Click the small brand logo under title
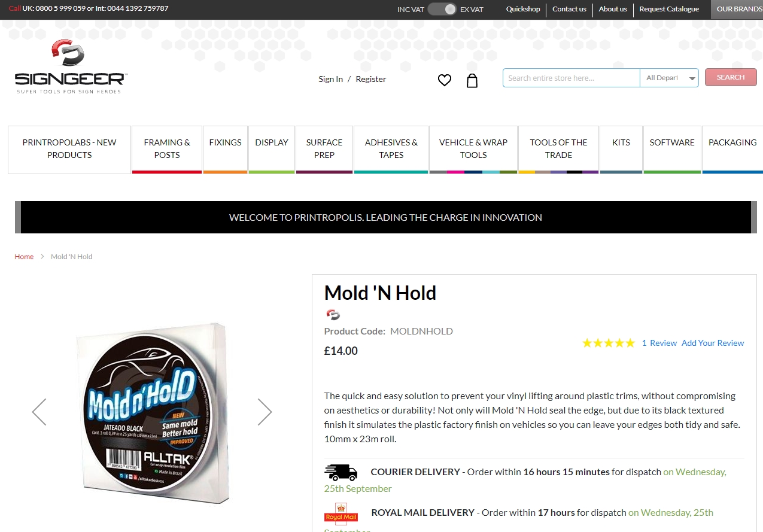The width and height of the screenshot is (763, 532). pos(333,314)
